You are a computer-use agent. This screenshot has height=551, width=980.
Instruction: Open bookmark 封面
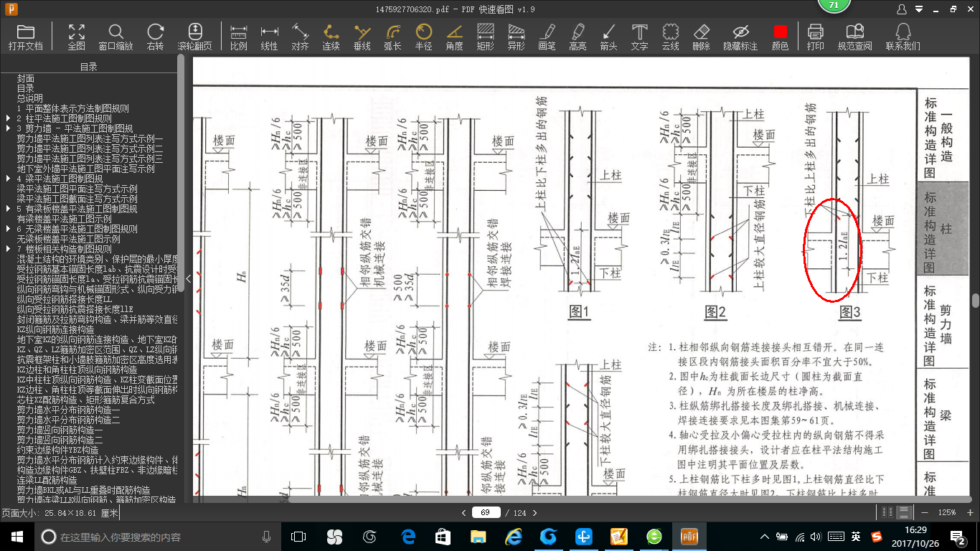[x=26, y=78]
